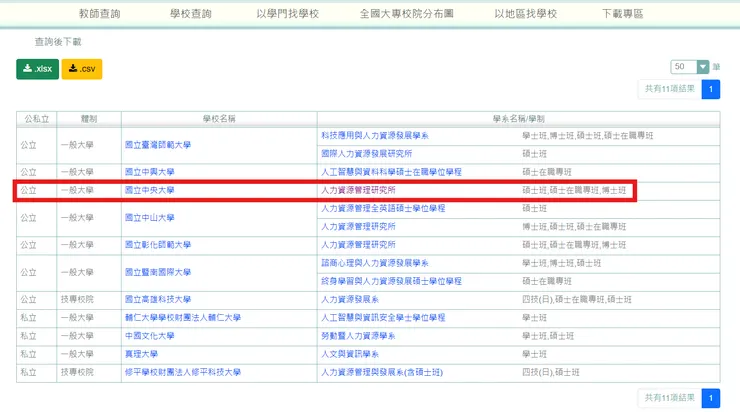740x412 pixels.
Task: Open the 50 per-page dropdown
Action: pyautogui.click(x=690, y=67)
